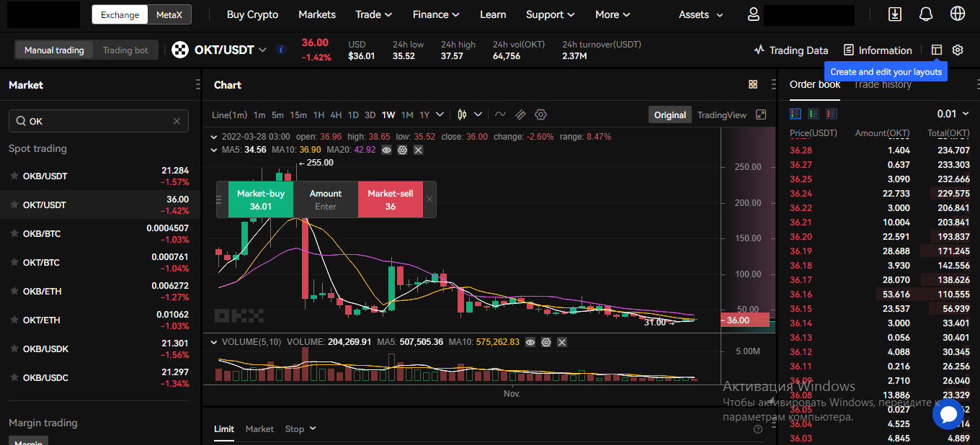Open the download app icon
This screenshot has width=980, height=445.
coord(894,14)
